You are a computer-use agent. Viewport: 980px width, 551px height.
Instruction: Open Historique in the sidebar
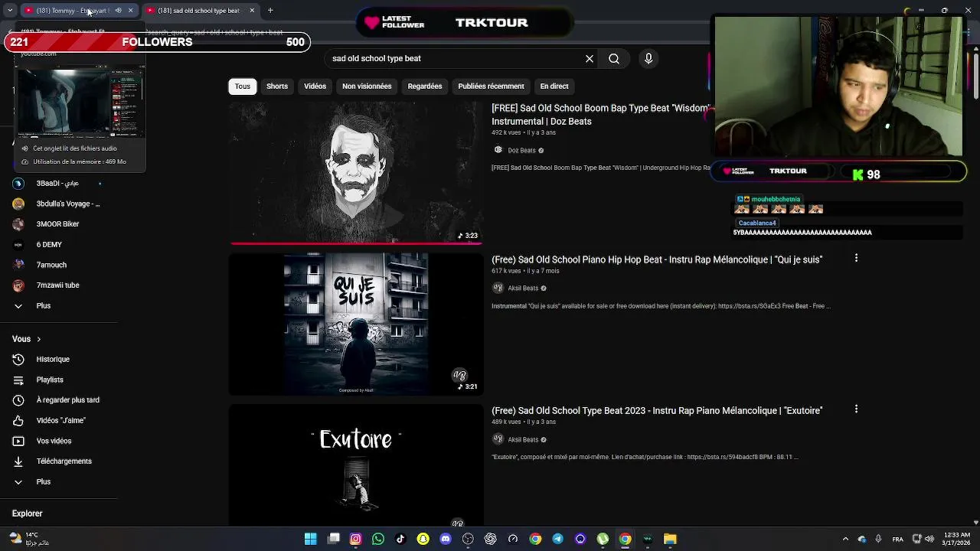[x=53, y=359]
